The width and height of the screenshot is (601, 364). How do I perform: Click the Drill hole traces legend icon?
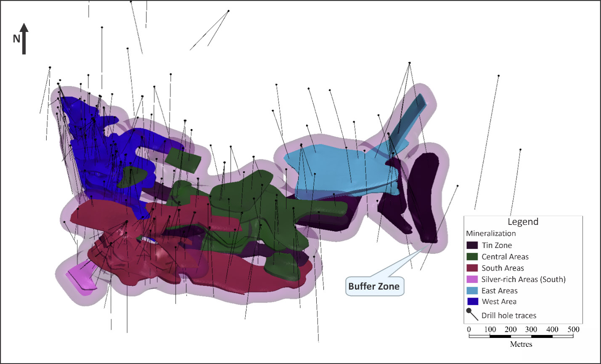point(472,314)
